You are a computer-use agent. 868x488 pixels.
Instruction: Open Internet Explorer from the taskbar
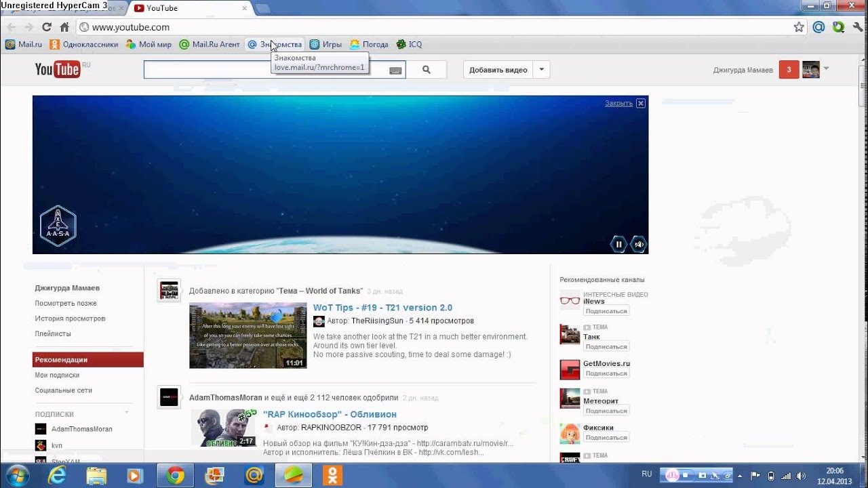coord(57,476)
